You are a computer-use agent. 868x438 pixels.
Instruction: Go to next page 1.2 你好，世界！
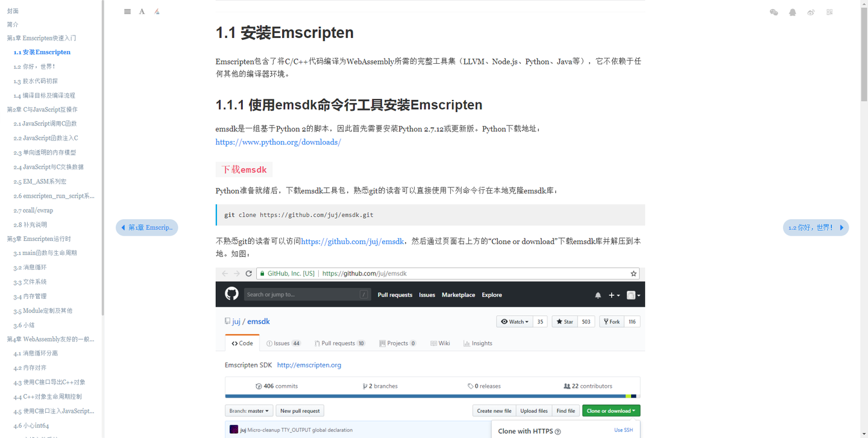816,227
